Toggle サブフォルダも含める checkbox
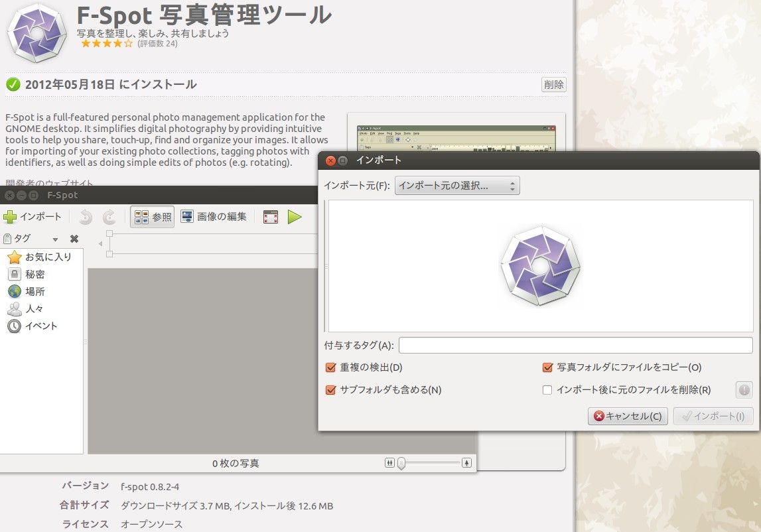Image resolution: width=761 pixels, height=532 pixels. (x=331, y=390)
